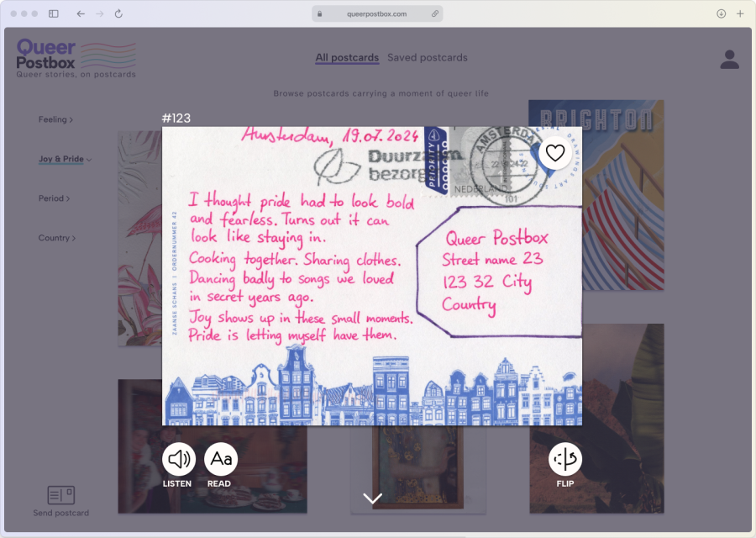Open the gold painting postcard thumbnail
The height and width of the screenshot is (538, 756).
[418, 469]
